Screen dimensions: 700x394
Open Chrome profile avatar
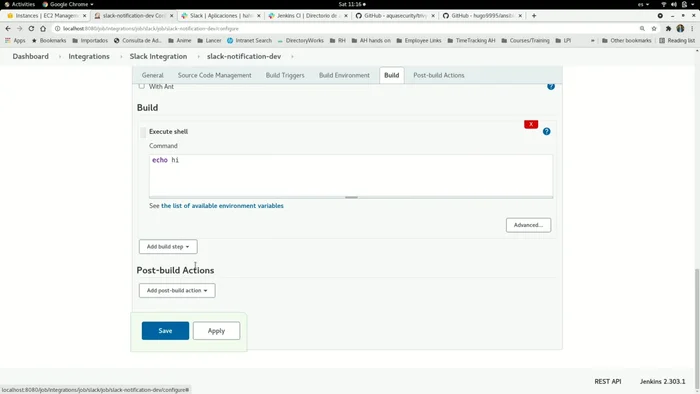[680, 29]
